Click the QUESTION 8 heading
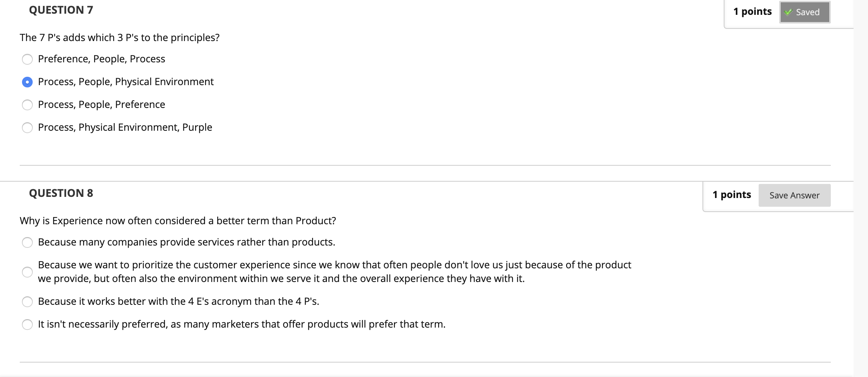The height and width of the screenshot is (377, 868). [61, 193]
